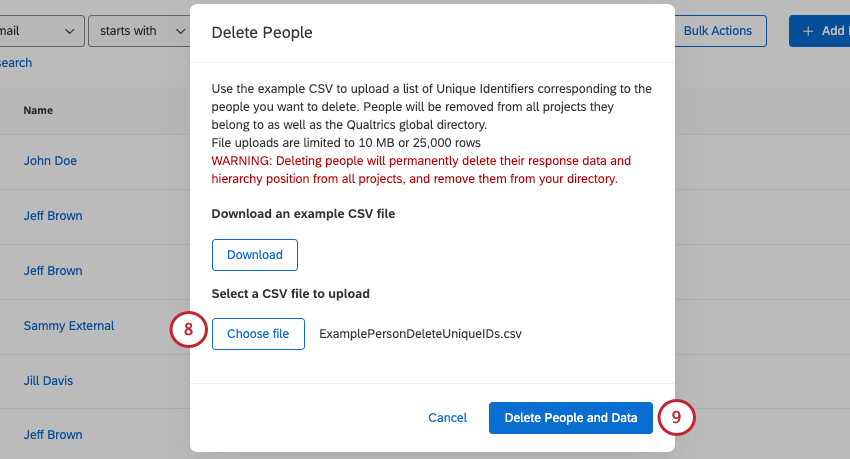Click the Delete People dialog title
Viewport: 850px width, 459px height.
[262, 33]
